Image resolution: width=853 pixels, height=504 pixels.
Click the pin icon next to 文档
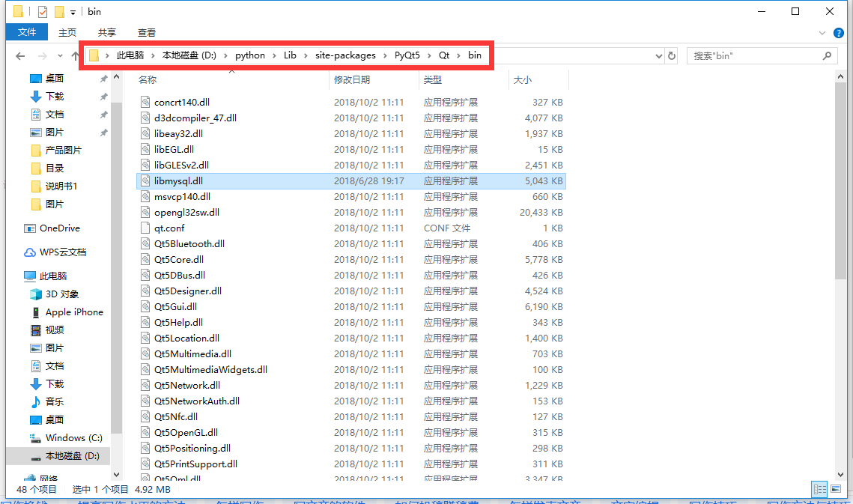(103, 115)
